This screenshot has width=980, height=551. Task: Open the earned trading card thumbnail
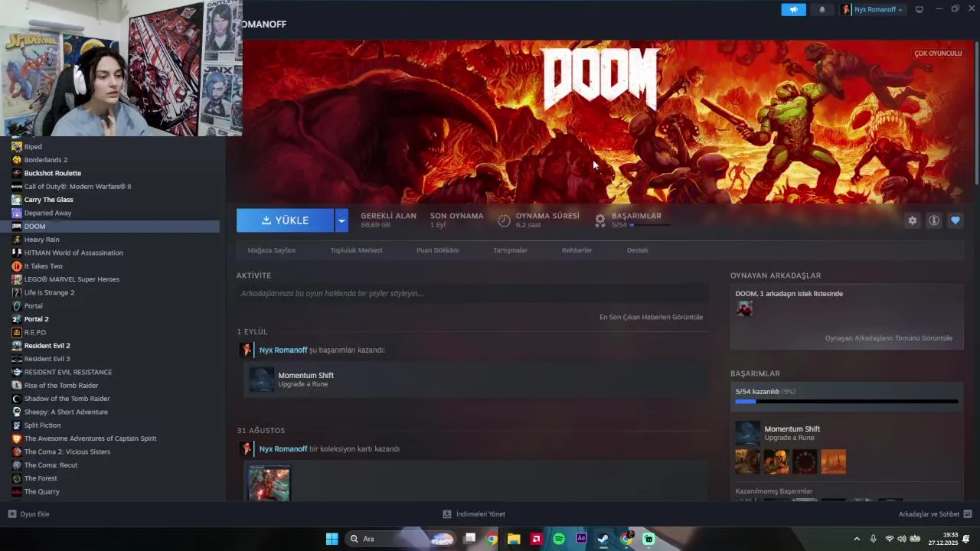point(269,484)
